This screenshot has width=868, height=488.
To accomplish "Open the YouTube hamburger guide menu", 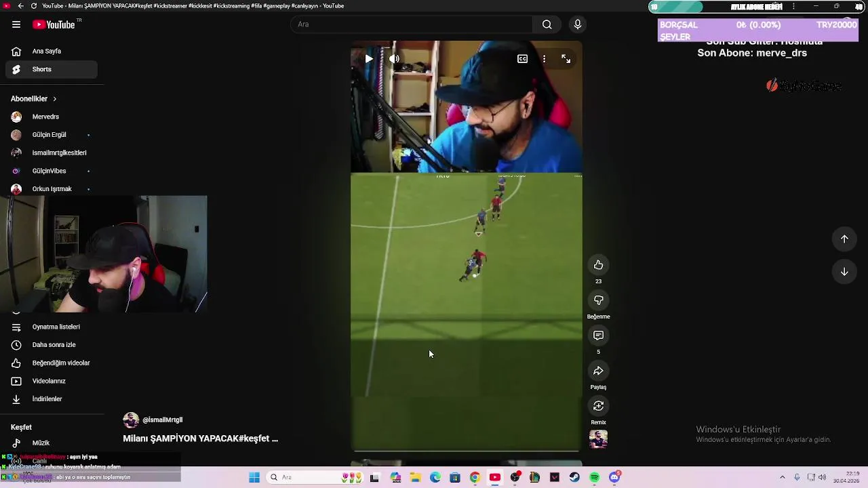I will click(x=16, y=24).
